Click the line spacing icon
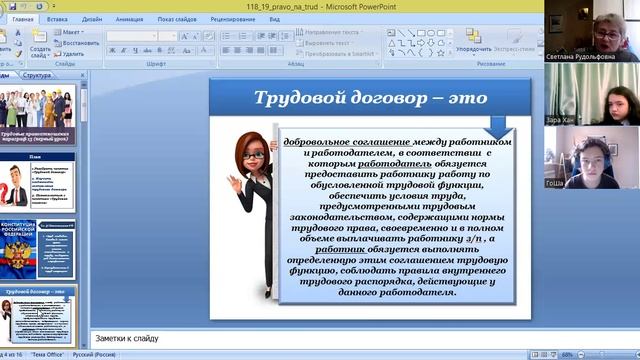Image resolution: width=640 pixels, height=360 pixels. [286, 36]
